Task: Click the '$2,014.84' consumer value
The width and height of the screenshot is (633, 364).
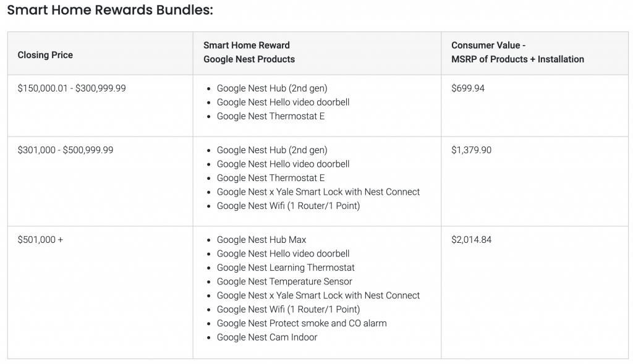Action: pyautogui.click(x=471, y=240)
